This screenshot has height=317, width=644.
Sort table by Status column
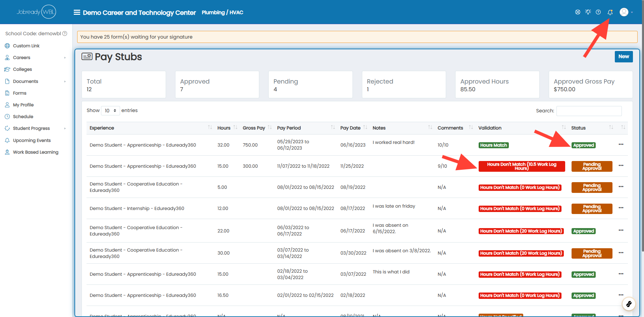coord(592,128)
